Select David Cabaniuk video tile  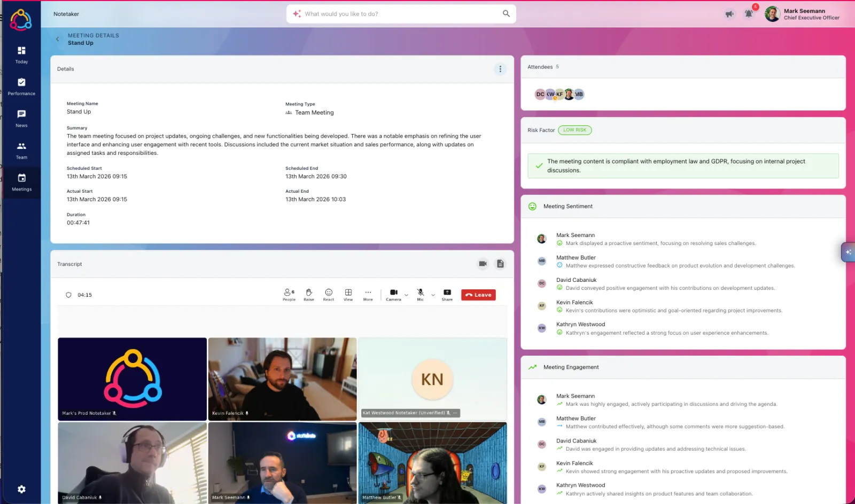click(132, 463)
